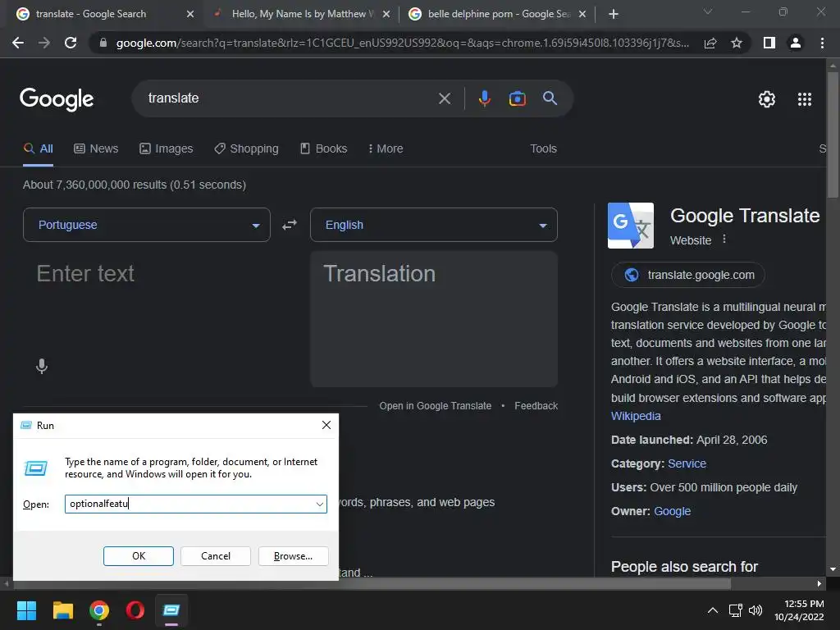This screenshot has width=840, height=630.
Task: Select the News results tab
Action: [96, 148]
